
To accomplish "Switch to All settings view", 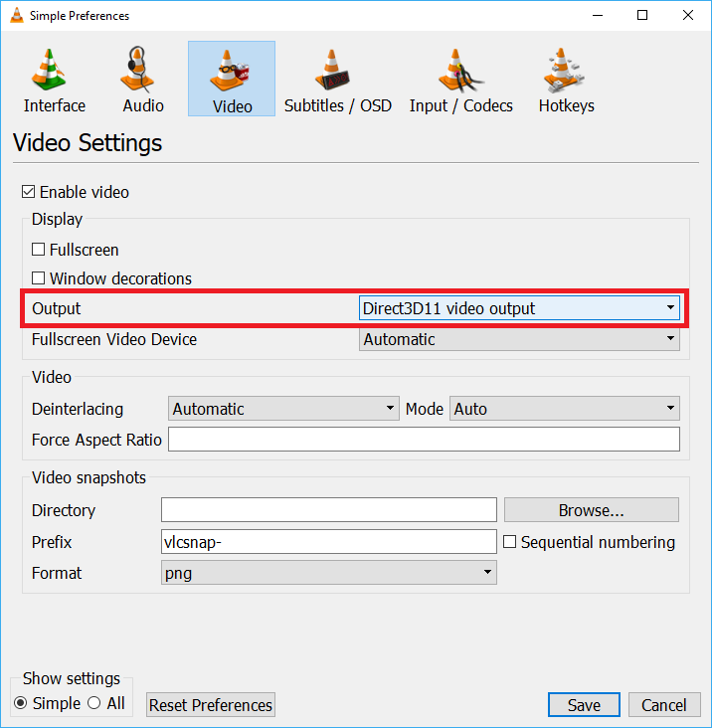I will tap(94, 703).
